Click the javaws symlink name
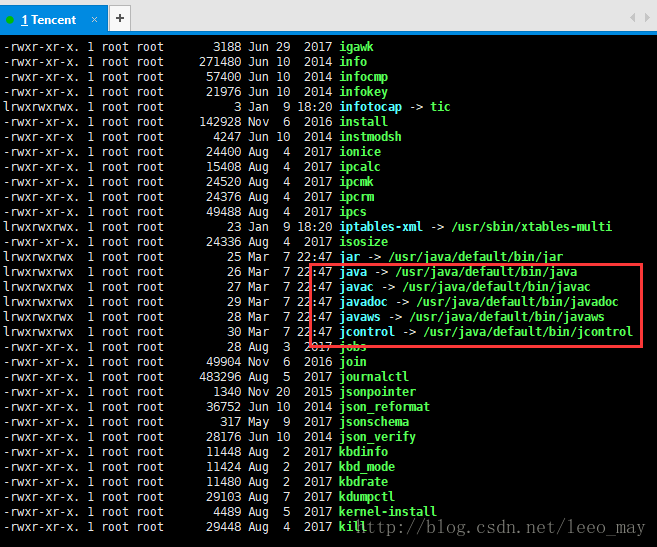The image size is (657, 547). (360, 317)
